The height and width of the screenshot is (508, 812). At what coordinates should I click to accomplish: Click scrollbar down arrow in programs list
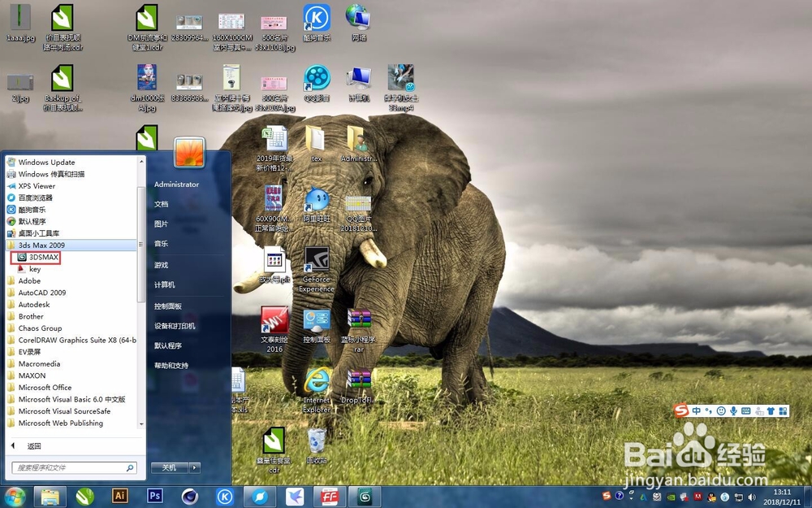coord(141,424)
